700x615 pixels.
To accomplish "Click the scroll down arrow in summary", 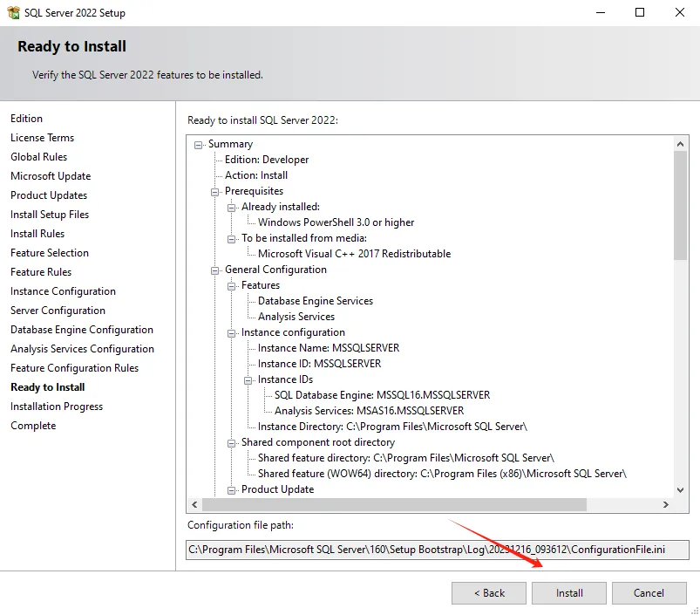I will (680, 490).
